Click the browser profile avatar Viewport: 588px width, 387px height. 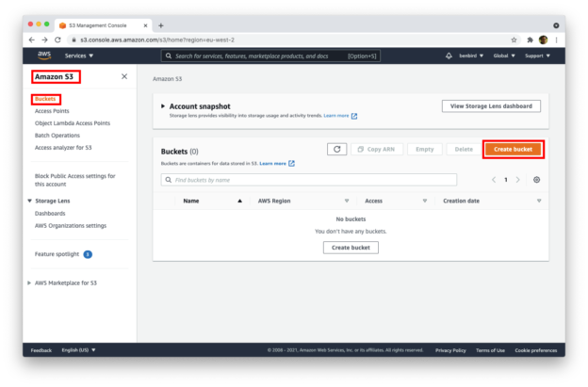(543, 40)
